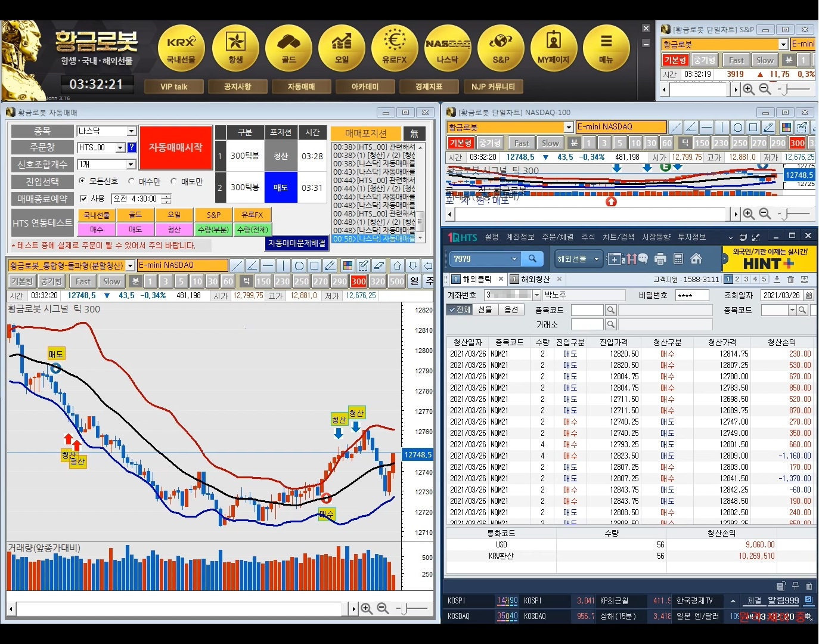Select the 매도만 radio button

tap(174, 181)
